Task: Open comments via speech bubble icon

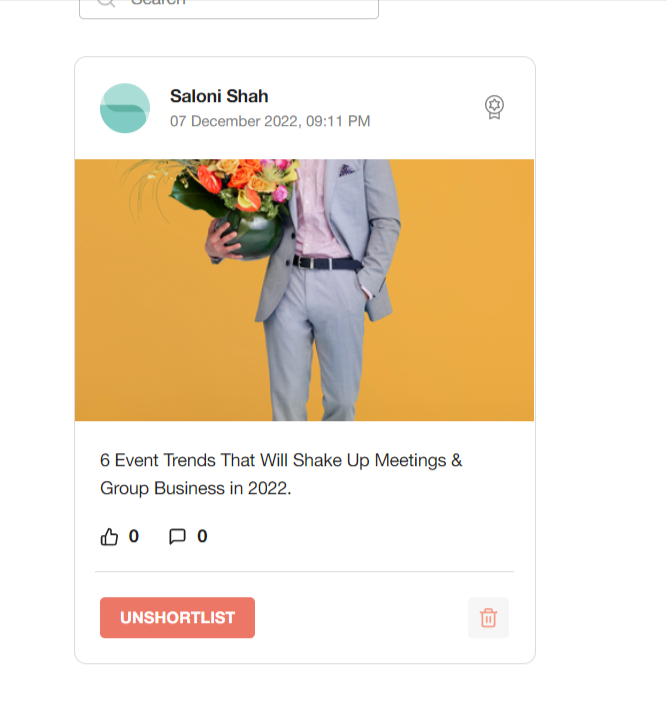Action: point(177,537)
